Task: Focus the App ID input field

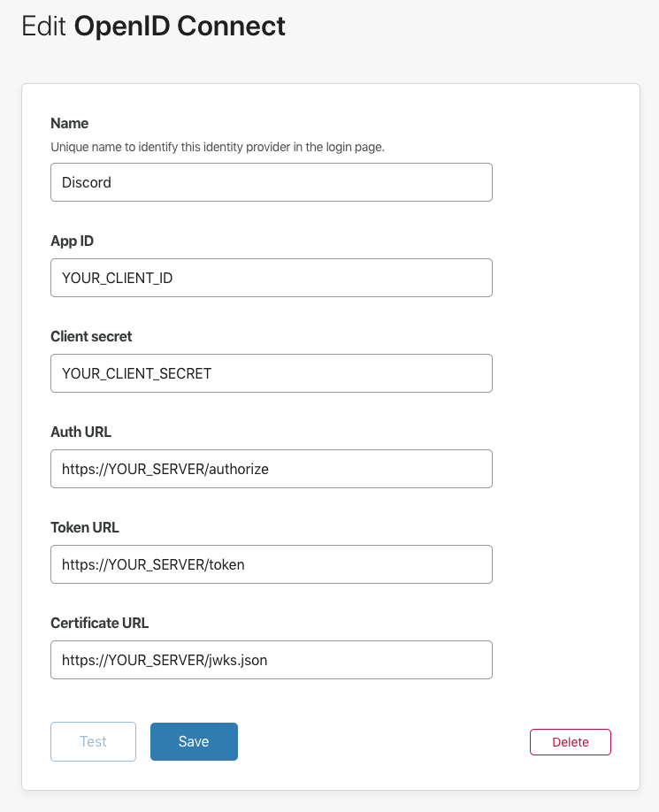Action: (271, 278)
